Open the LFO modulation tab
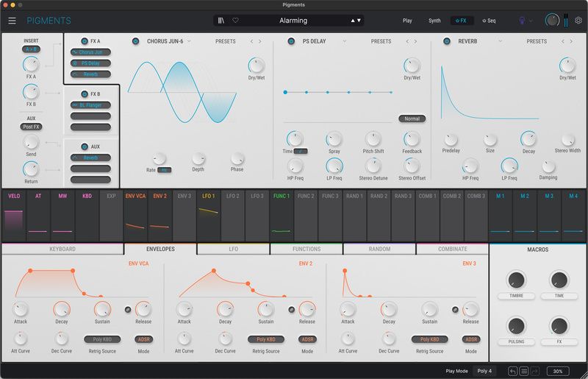Screen dimensions: 588x379 click(233, 249)
